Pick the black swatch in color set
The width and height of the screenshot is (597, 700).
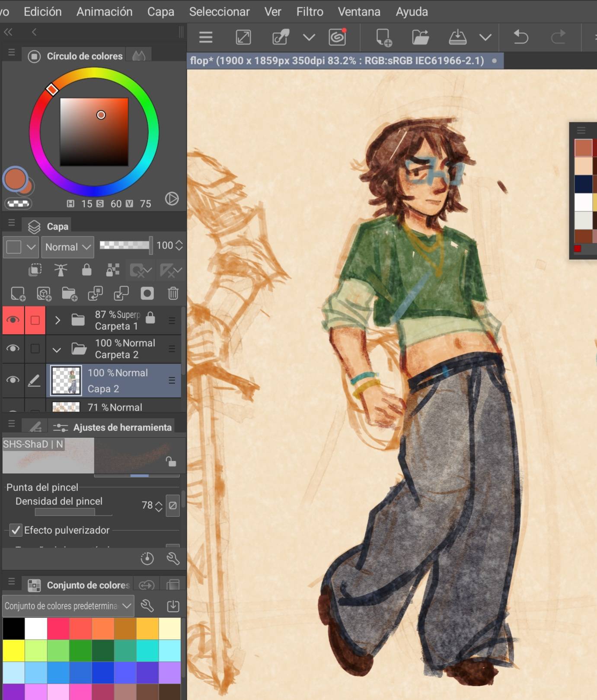(14, 629)
